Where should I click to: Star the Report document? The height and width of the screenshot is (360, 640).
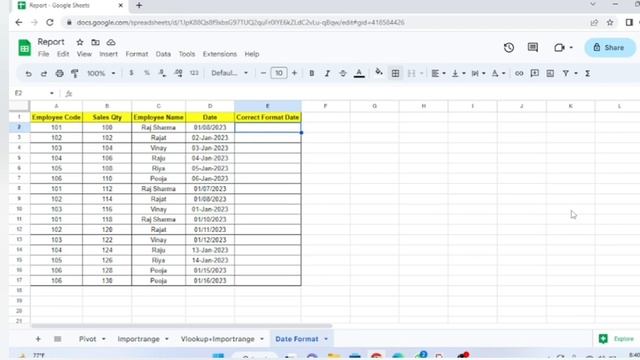click(80, 42)
